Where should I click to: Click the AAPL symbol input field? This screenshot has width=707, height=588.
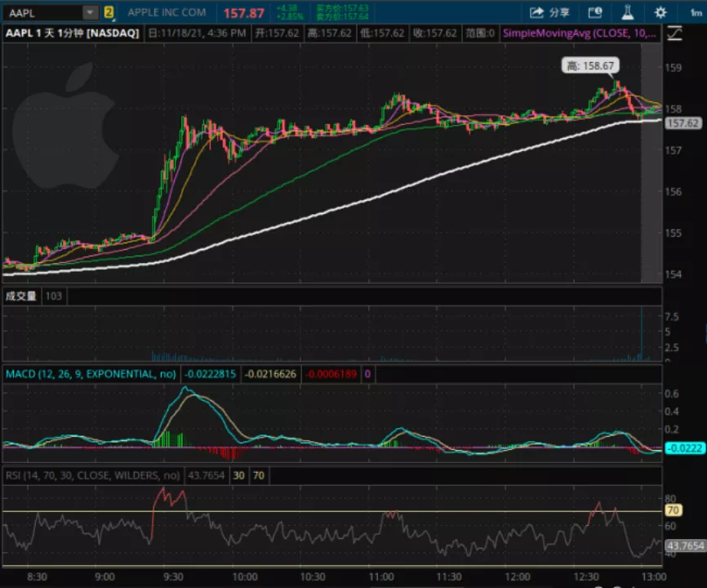pyautogui.click(x=41, y=12)
